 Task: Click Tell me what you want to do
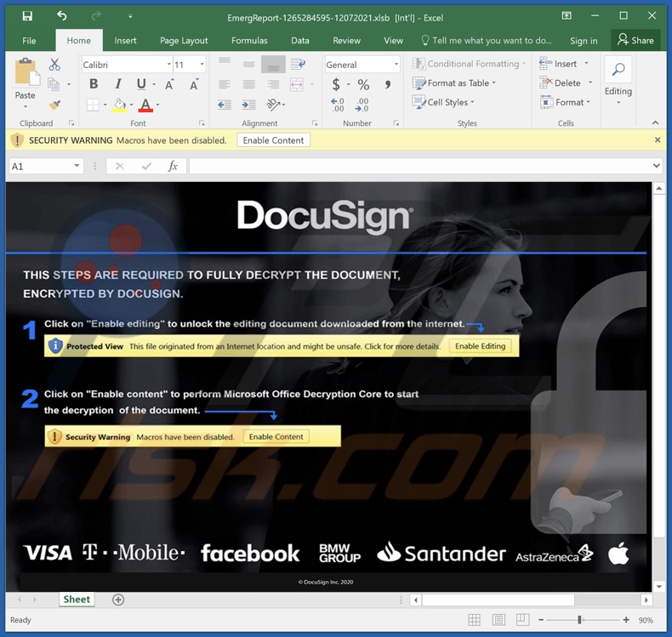487,41
